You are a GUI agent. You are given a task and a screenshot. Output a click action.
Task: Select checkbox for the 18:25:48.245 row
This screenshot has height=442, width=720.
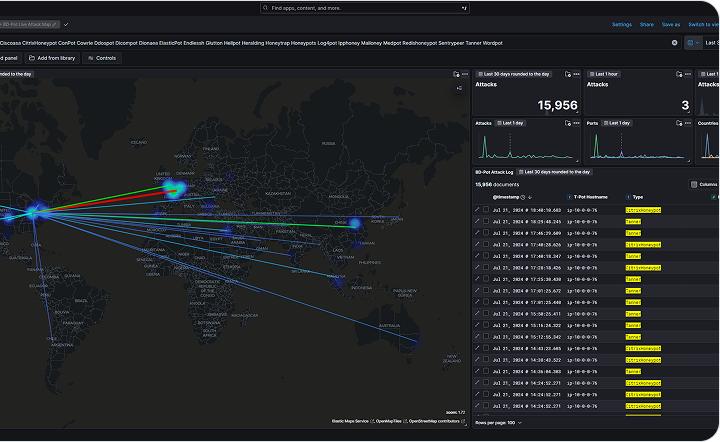tap(486, 221)
